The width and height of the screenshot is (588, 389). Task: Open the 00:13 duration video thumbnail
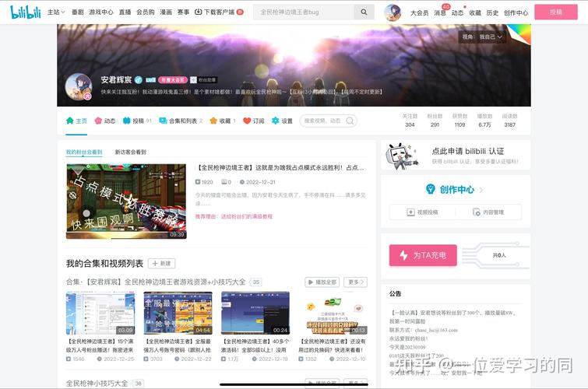click(333, 314)
